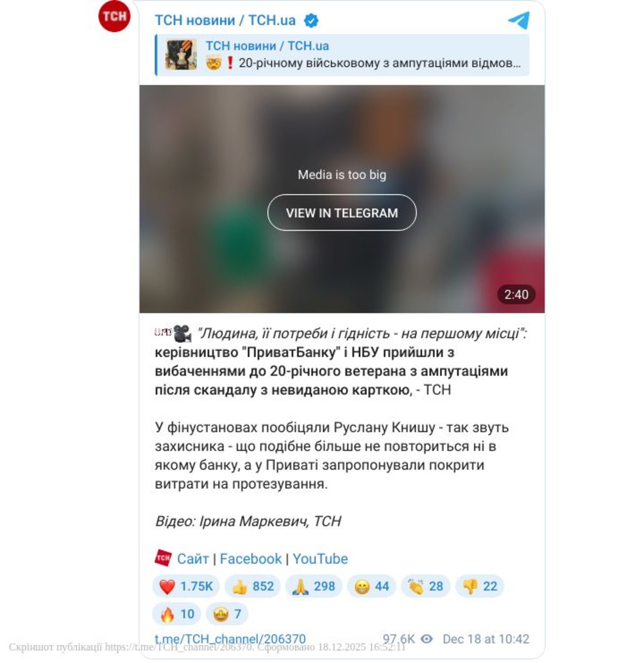Click the verified badge next to channel name

tap(311, 20)
